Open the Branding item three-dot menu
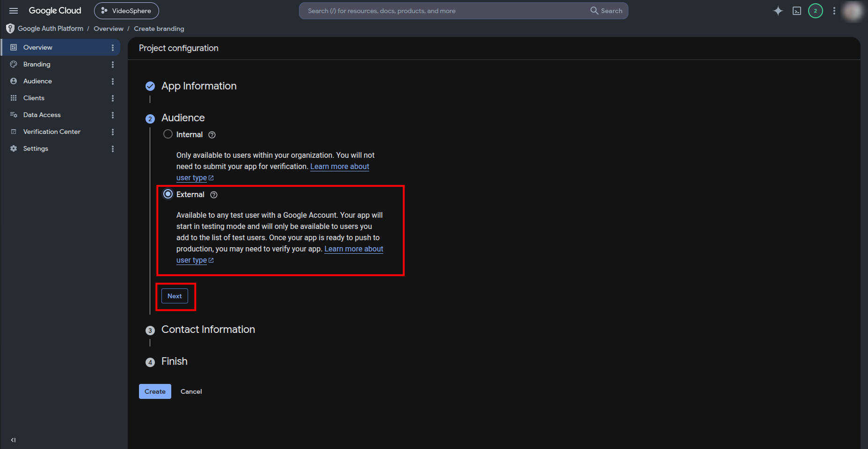Screen dimensions: 868x449 (x=113, y=65)
